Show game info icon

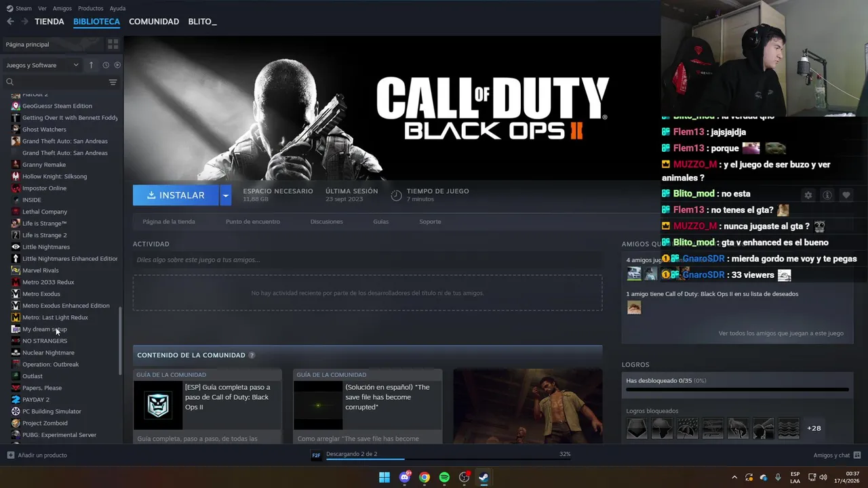click(827, 195)
